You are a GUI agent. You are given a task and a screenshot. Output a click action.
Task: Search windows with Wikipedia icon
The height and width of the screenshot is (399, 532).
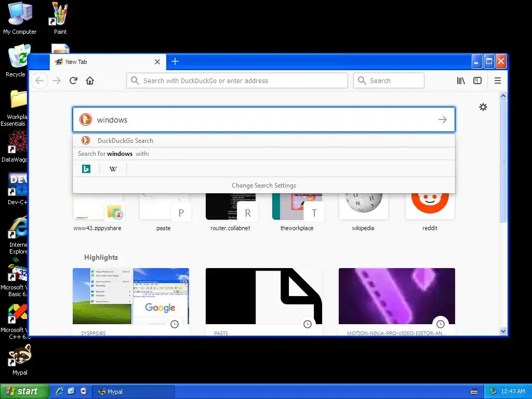pyautogui.click(x=113, y=169)
